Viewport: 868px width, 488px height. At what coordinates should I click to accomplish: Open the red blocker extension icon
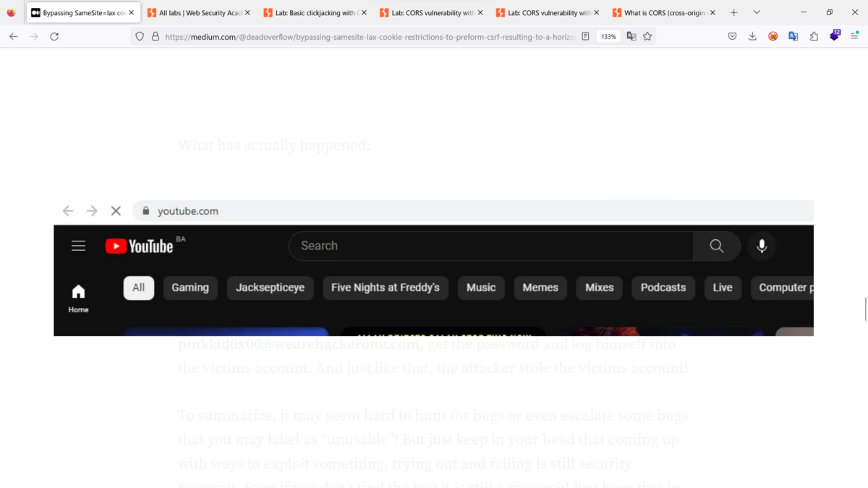click(x=773, y=36)
